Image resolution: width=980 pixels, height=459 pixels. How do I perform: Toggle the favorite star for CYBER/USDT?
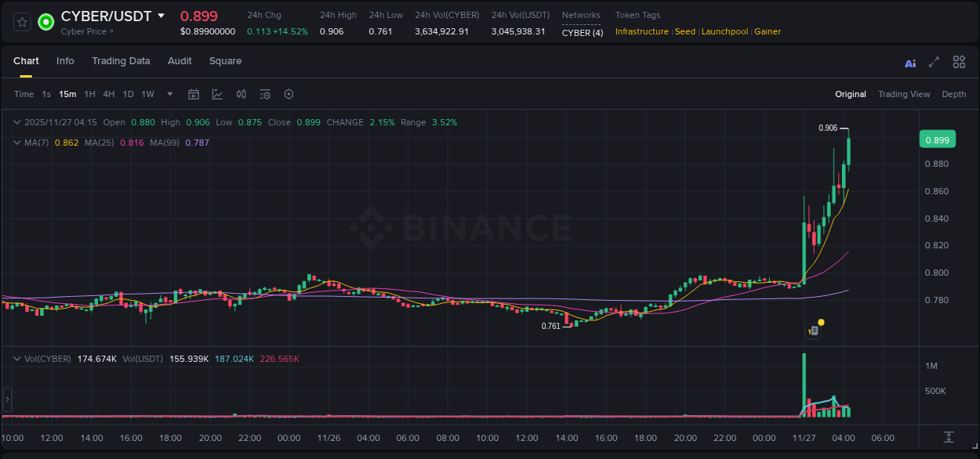pyautogui.click(x=21, y=21)
